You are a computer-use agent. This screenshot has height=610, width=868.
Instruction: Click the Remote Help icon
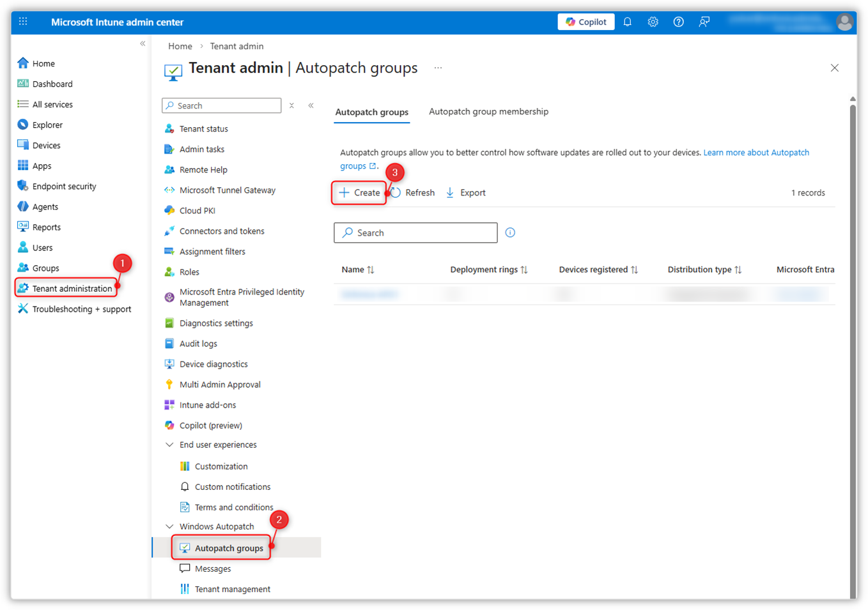(x=169, y=169)
